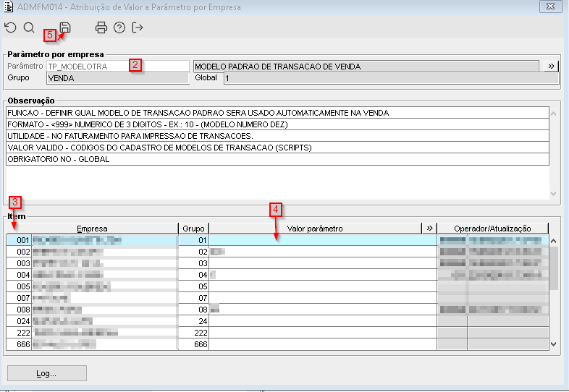The image size is (569, 392).
Task: Click the Grupo field showing VENDA
Action: click(x=118, y=78)
